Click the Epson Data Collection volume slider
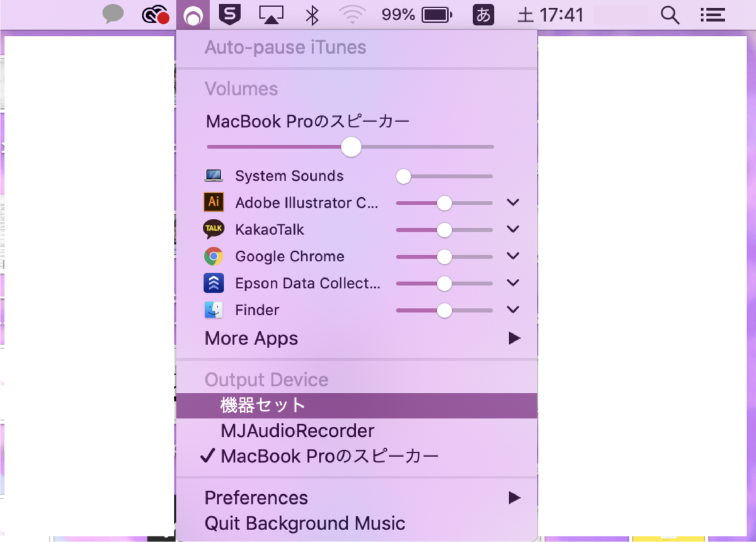The height and width of the screenshot is (542, 756). pyautogui.click(x=444, y=283)
